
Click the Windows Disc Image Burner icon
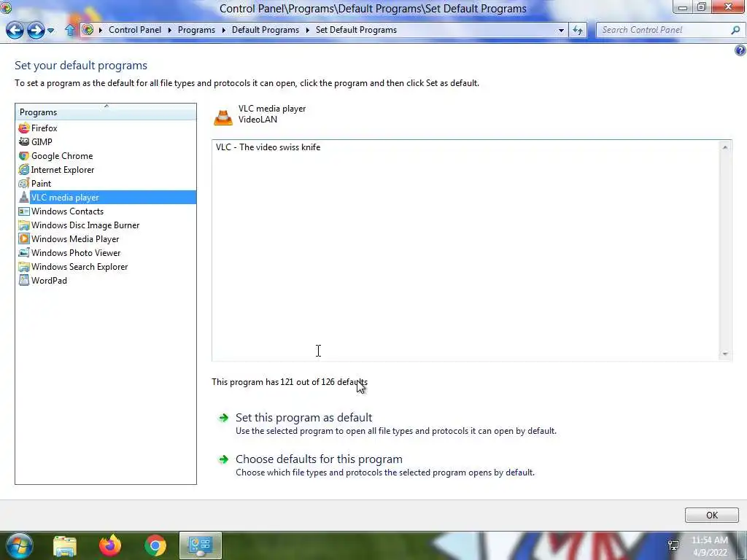(x=24, y=225)
